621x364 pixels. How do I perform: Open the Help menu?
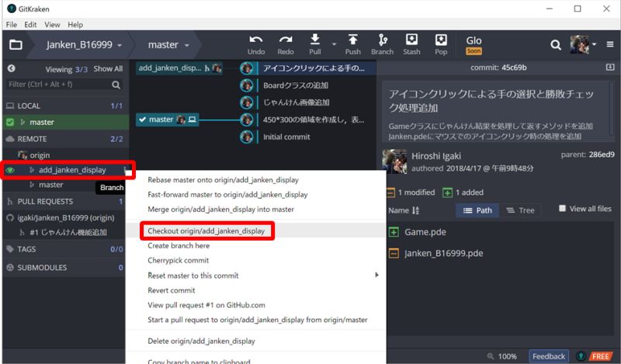(75, 25)
